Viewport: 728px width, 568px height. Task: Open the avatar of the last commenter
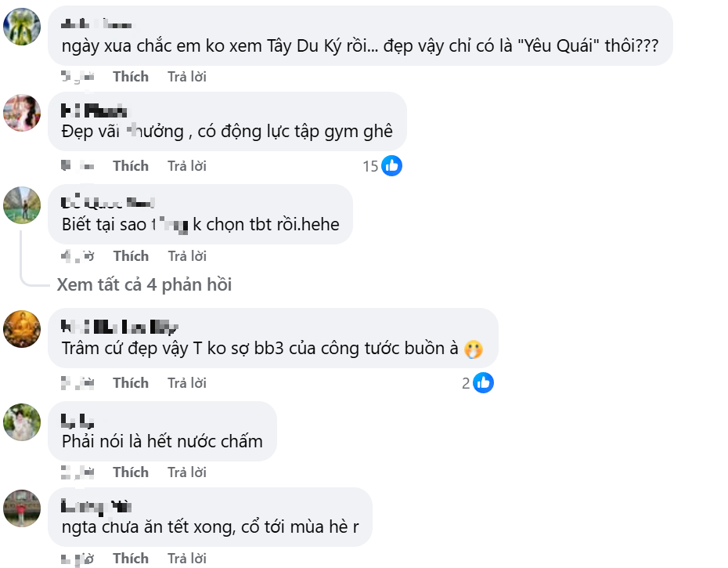click(x=22, y=508)
